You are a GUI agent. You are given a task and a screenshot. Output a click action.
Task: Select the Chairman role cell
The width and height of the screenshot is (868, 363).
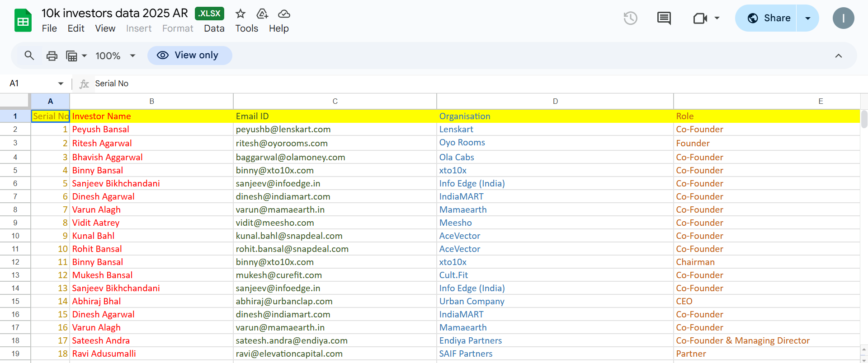pyautogui.click(x=767, y=262)
